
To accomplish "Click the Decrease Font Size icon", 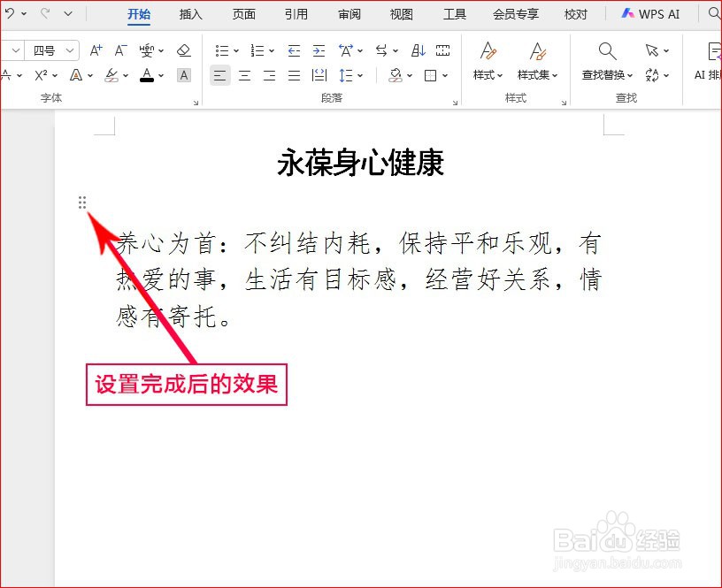I will tap(119, 50).
